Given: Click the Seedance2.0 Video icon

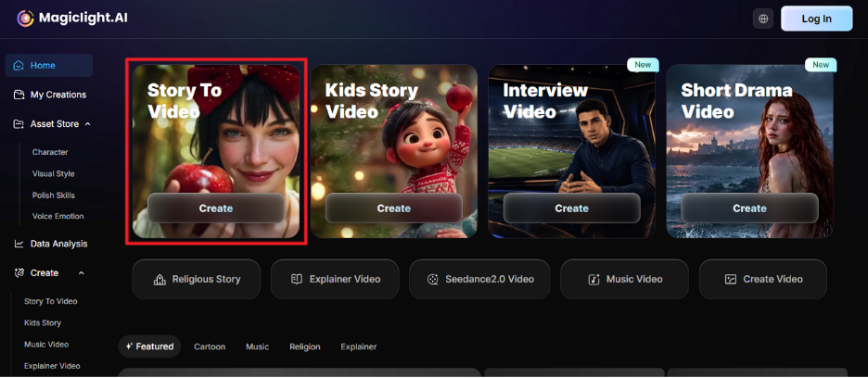Looking at the screenshot, I should pyautogui.click(x=433, y=280).
